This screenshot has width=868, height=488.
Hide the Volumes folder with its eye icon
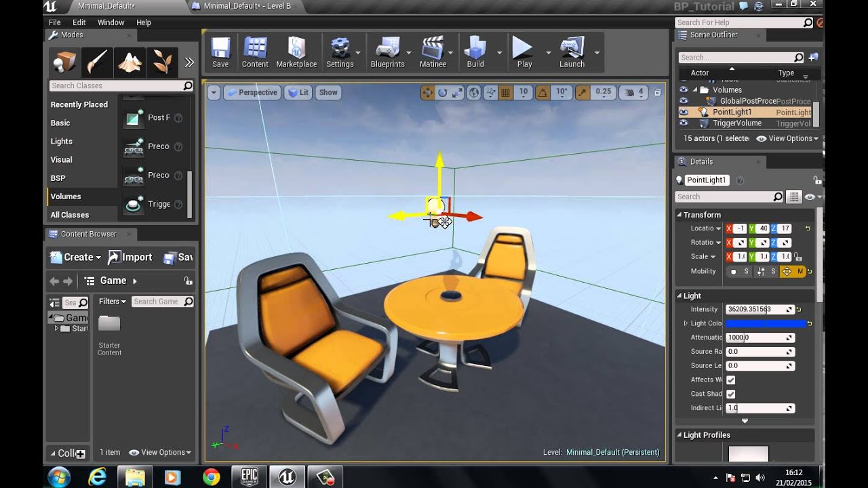tap(684, 89)
